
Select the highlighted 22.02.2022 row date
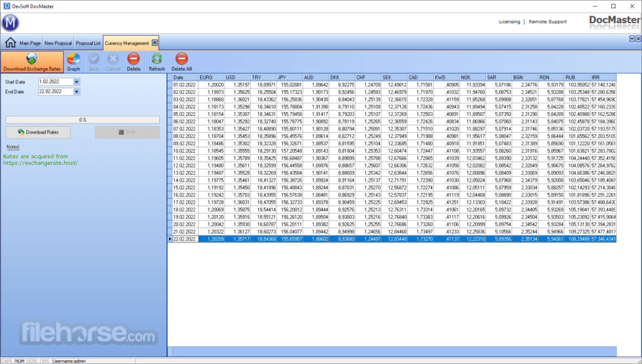(x=185, y=239)
